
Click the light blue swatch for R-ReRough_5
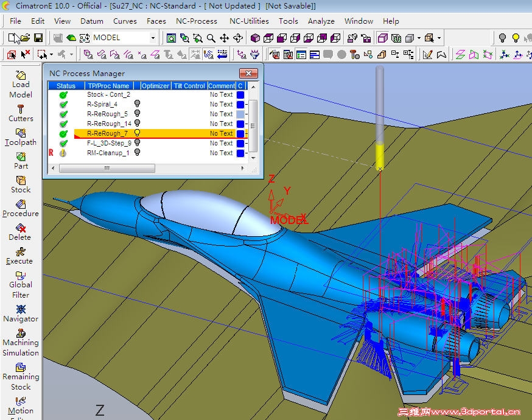coord(240,114)
